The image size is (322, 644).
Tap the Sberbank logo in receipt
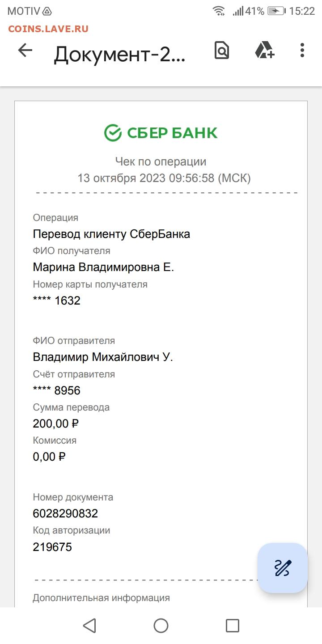coord(161,133)
